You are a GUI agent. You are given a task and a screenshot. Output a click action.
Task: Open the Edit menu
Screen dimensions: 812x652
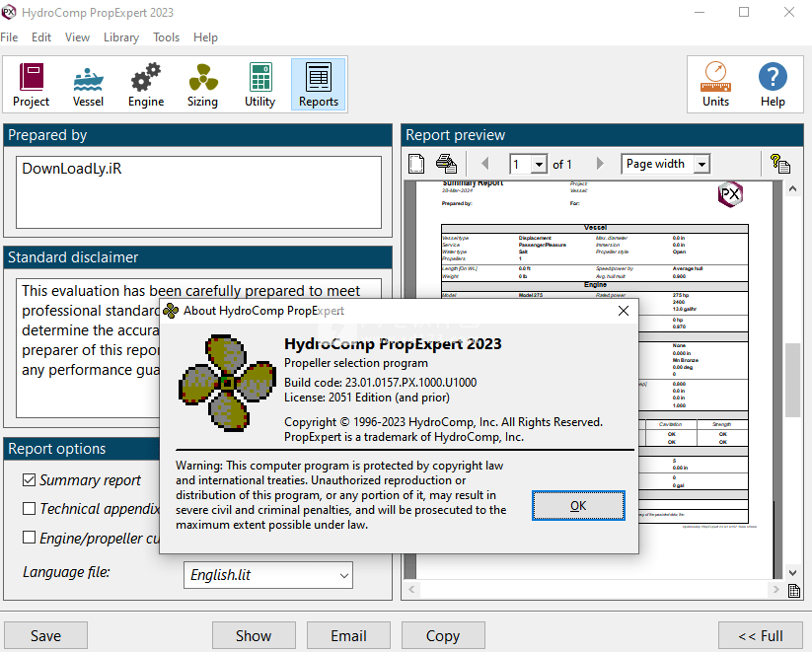(41, 37)
